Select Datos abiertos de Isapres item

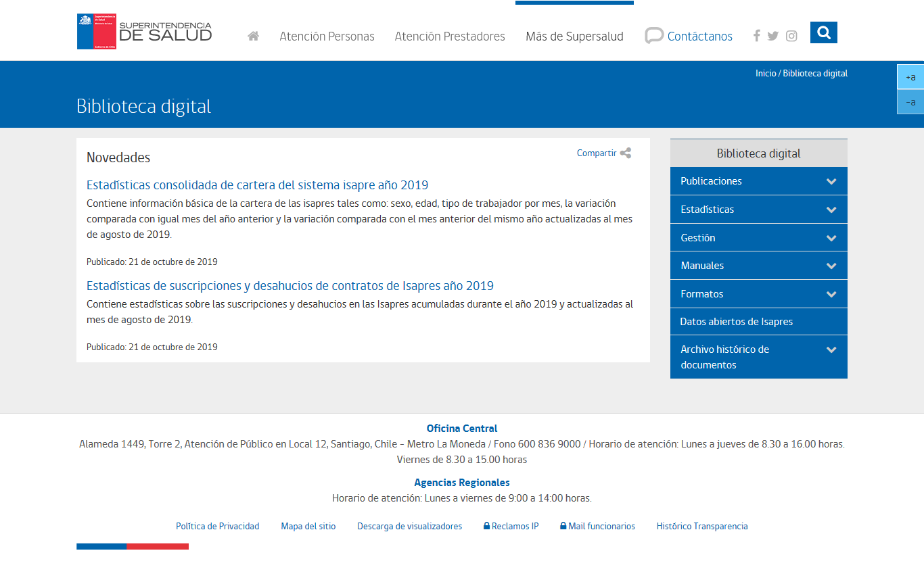coord(736,322)
